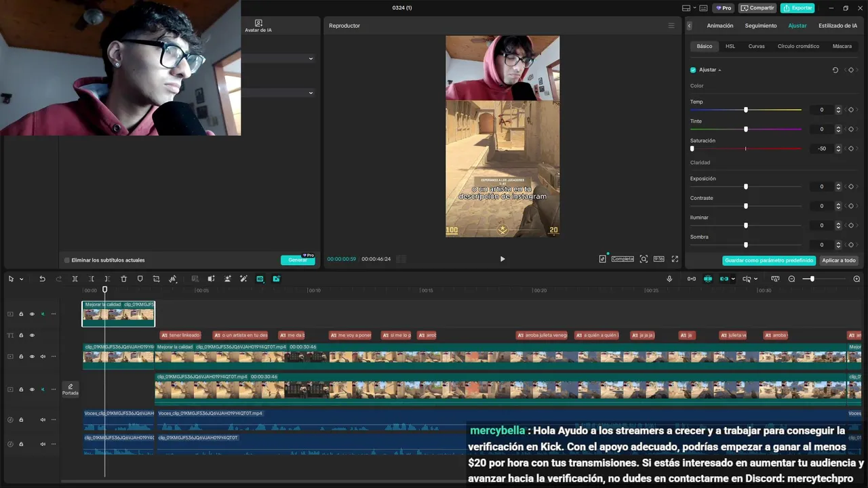868x488 pixels.
Task: Select the 'Mejorar la calidad' top track clip
Action: [119, 314]
